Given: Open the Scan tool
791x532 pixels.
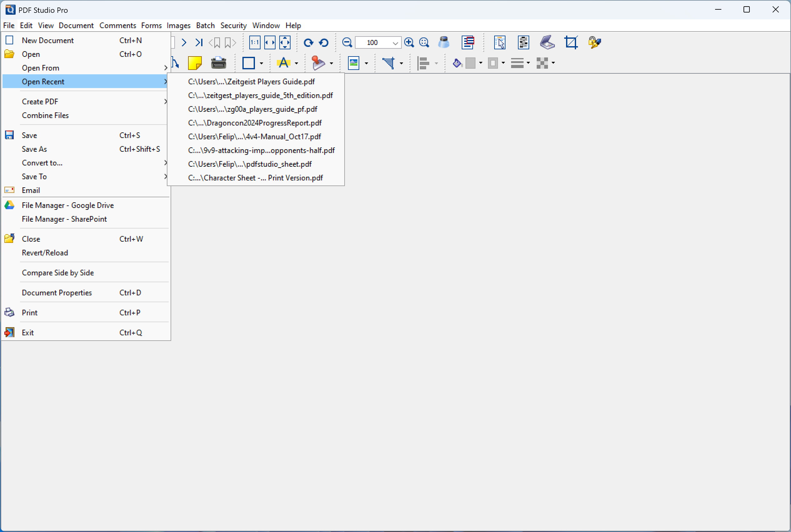Looking at the screenshot, I should coord(547,42).
